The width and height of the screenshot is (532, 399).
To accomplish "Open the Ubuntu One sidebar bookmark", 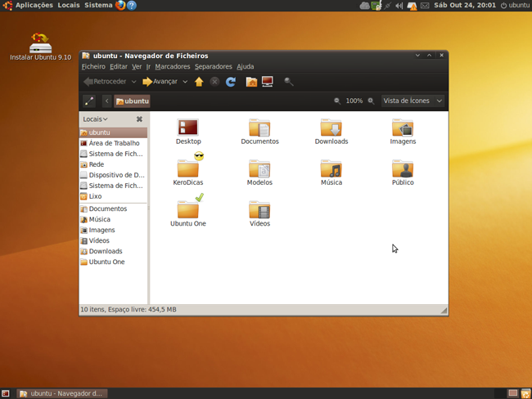I will pyautogui.click(x=113, y=262).
